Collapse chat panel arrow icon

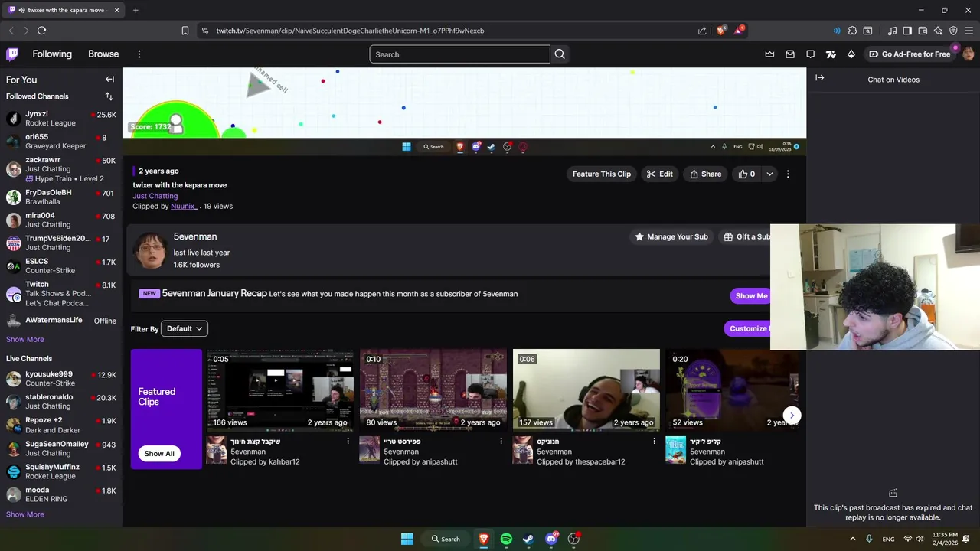click(x=819, y=78)
